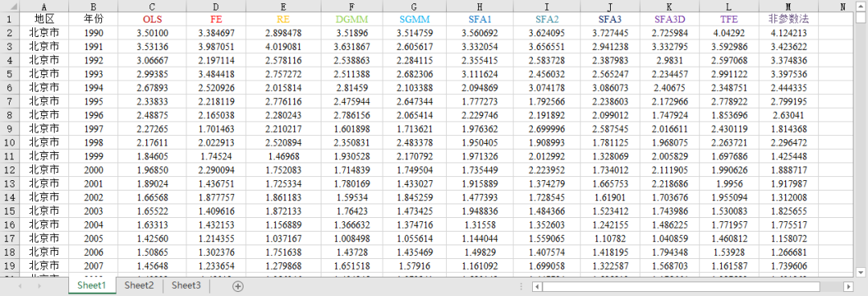868x296 pixels.
Task: Select row 10 header
Action: (x=10, y=142)
